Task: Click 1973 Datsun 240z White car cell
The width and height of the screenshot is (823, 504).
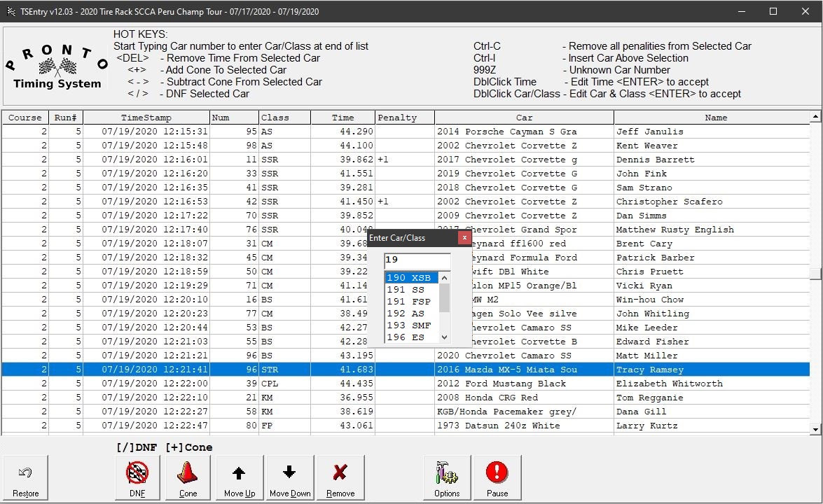Action: (x=524, y=426)
